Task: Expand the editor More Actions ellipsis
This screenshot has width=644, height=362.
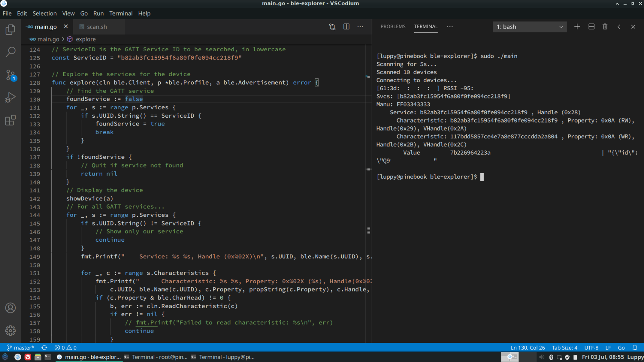Action: point(360,27)
